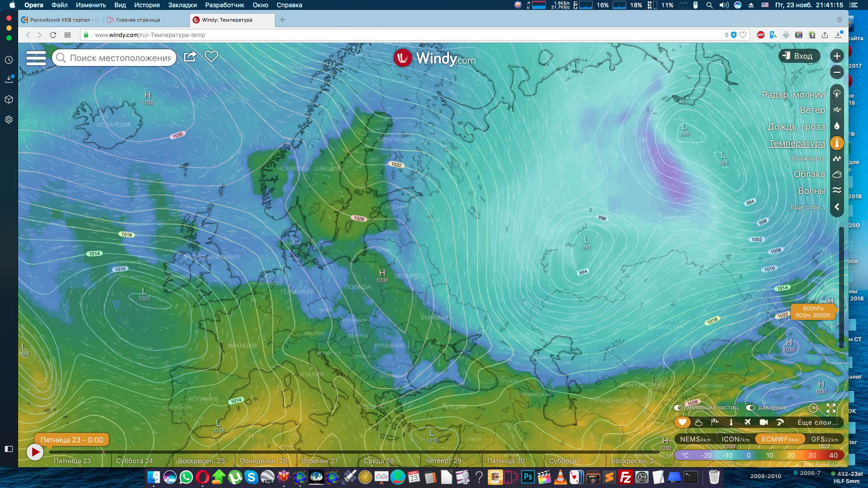Screen dimensions: 868x488
Task: Select the Wind layer icon
Action: [x=837, y=110]
